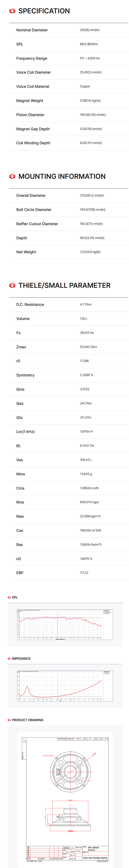Click the red icon next to PRODUCT DRAWING
Viewport: 129px width, 868px height.
pos(9,720)
